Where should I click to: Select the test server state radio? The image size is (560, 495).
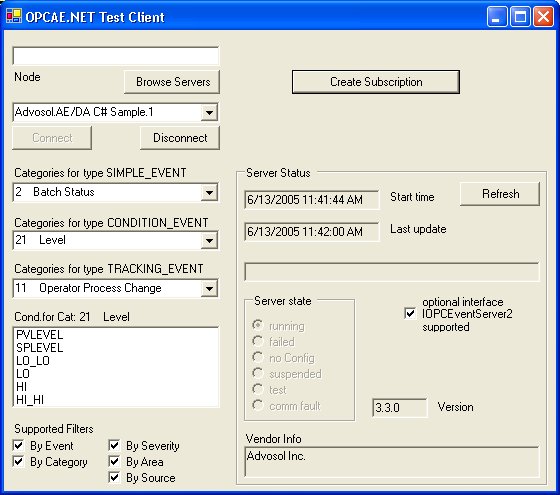(258, 389)
